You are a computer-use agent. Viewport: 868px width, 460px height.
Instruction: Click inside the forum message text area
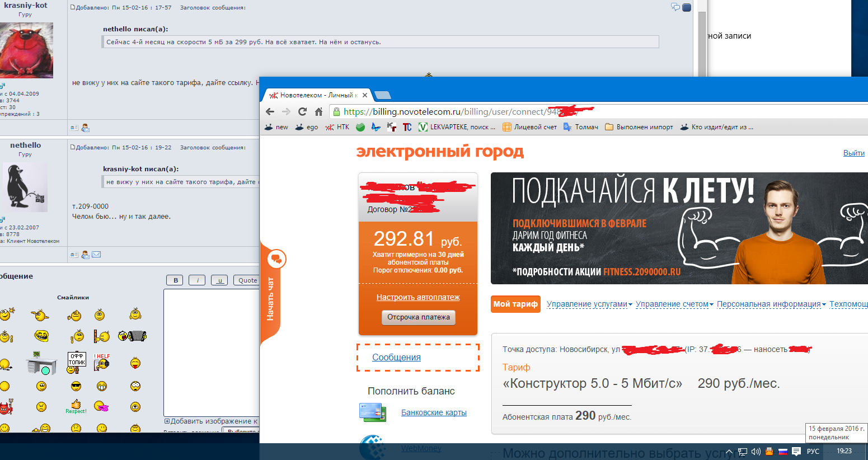click(x=212, y=353)
